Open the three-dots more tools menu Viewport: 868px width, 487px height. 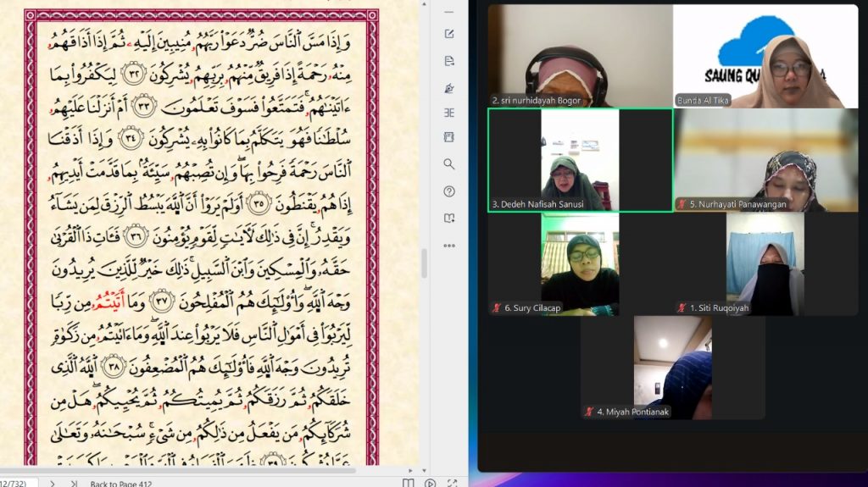449,246
